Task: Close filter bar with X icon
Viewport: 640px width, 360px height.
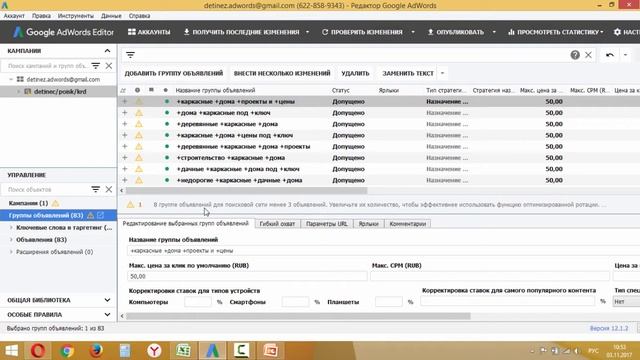Action: click(588, 55)
